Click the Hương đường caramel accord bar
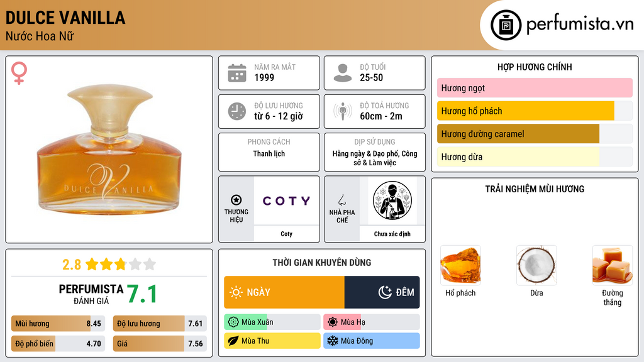The image size is (644, 362). tap(535, 134)
